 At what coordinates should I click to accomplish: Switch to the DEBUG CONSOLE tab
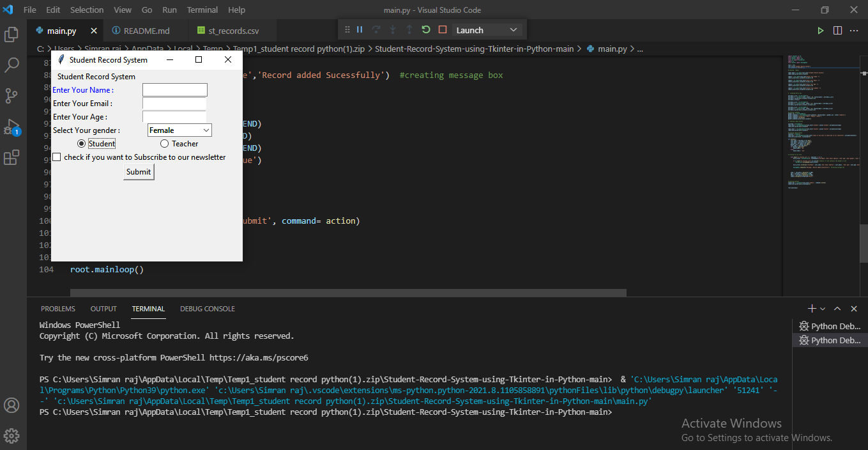pyautogui.click(x=208, y=309)
